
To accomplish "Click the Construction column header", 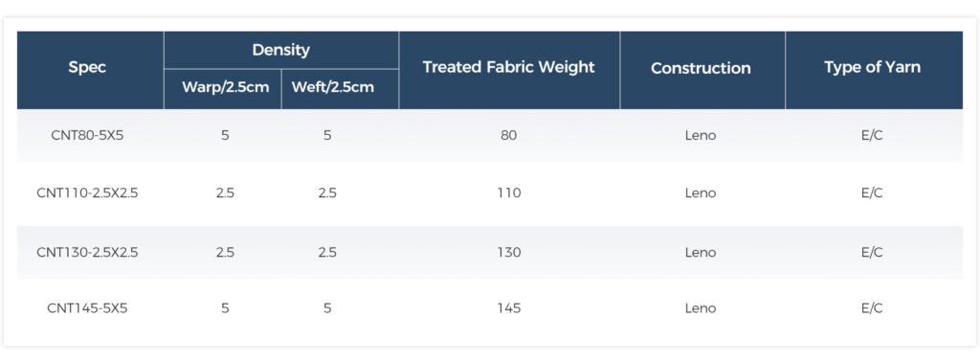I will [701, 68].
